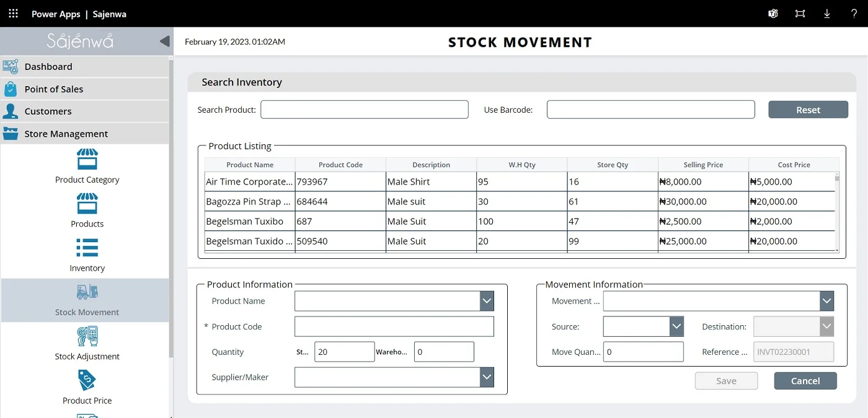
Task: Click the download icon in top bar
Action: click(827, 14)
